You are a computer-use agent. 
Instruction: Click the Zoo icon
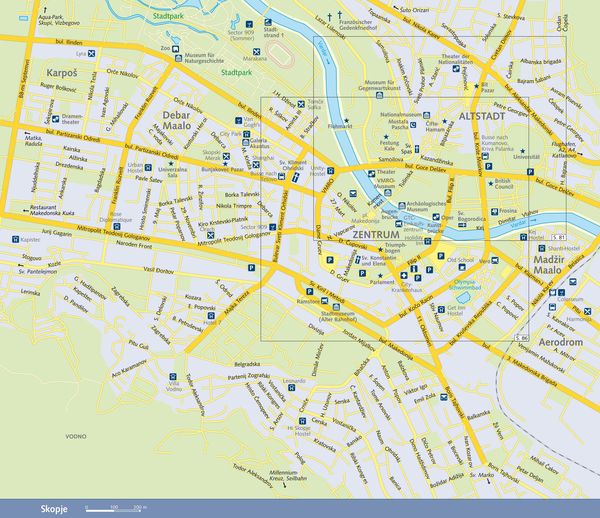175,49
